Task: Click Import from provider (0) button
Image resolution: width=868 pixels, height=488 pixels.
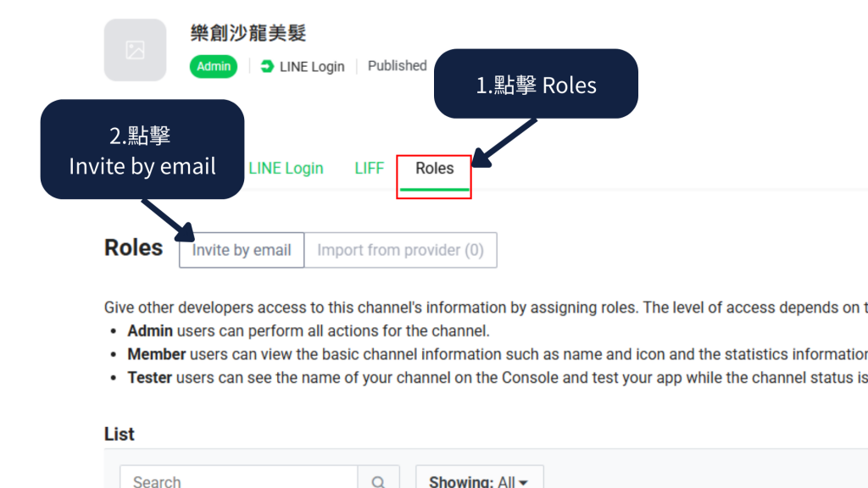Action: pos(400,251)
